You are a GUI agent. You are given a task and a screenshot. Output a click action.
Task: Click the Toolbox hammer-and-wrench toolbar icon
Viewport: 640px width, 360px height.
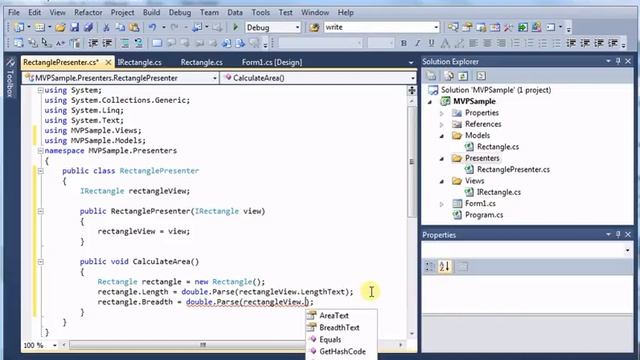coord(509,27)
